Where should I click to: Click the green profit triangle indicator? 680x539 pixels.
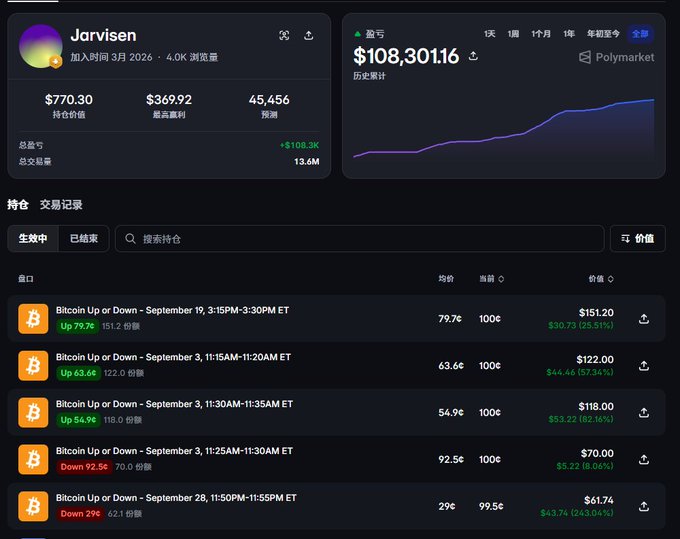coord(357,34)
